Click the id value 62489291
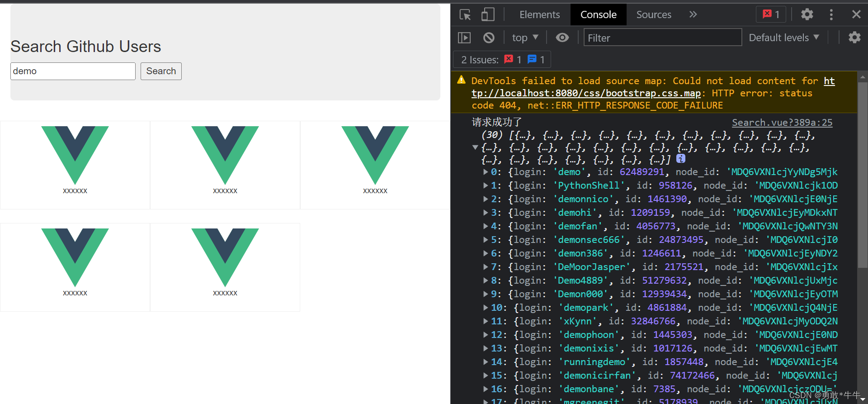The height and width of the screenshot is (404, 868). coord(642,172)
